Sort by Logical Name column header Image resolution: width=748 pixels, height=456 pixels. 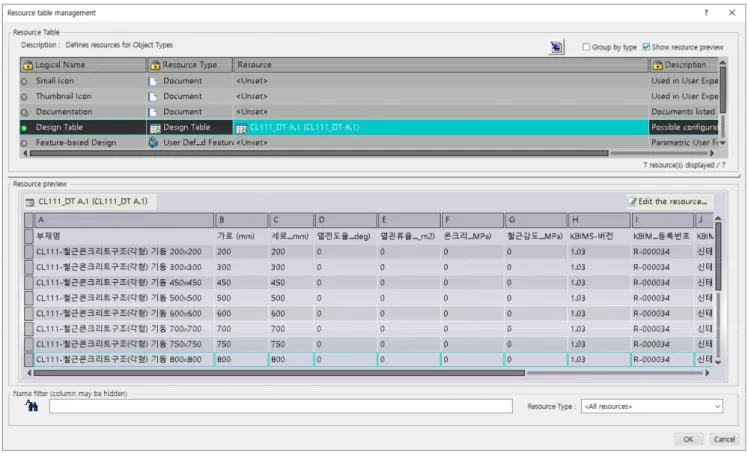[x=83, y=65]
